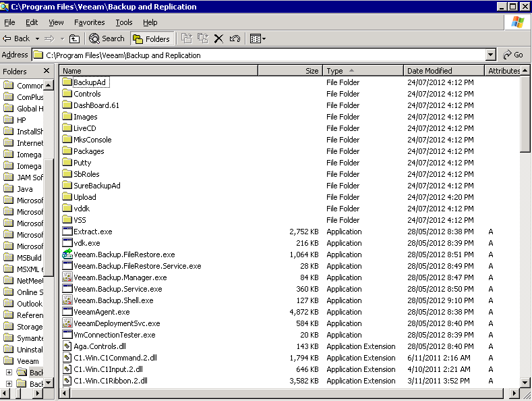Image resolution: width=532 pixels, height=401 pixels.
Task: Select the Java folder in tree
Action: coord(25,189)
